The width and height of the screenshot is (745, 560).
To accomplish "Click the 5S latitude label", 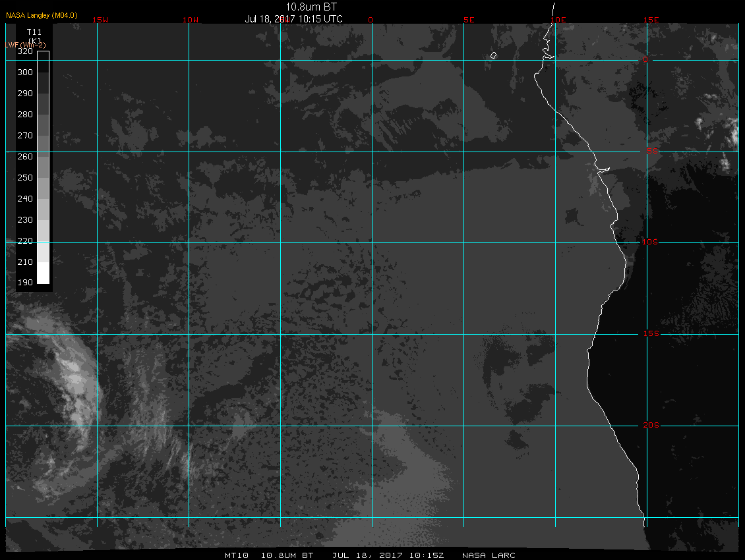I will [652, 151].
